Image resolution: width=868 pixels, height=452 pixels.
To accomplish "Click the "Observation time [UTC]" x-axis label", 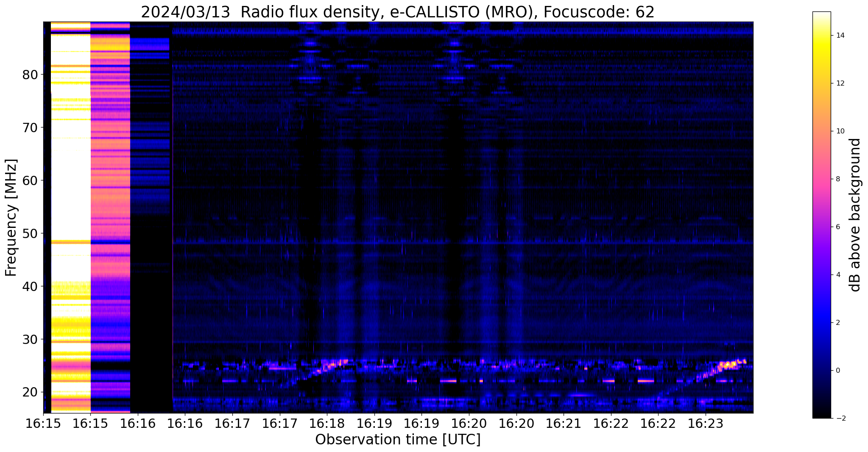I will (x=398, y=439).
